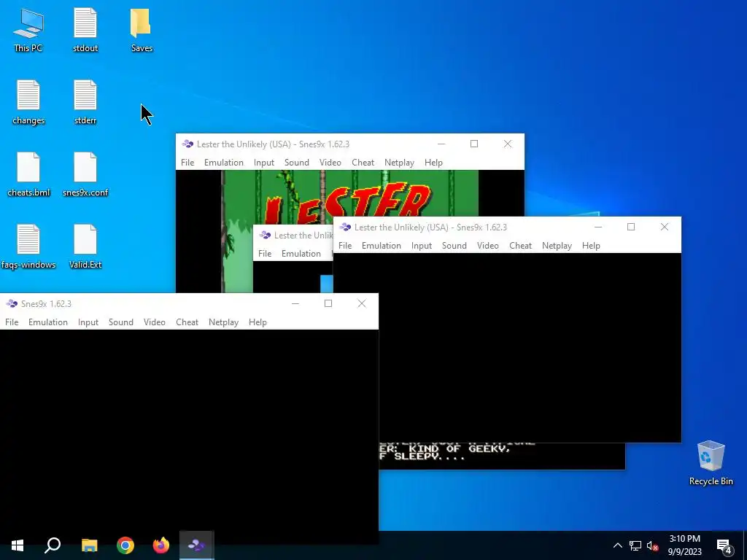Click the taskbar clock showing 3:10 PM

coord(684,545)
